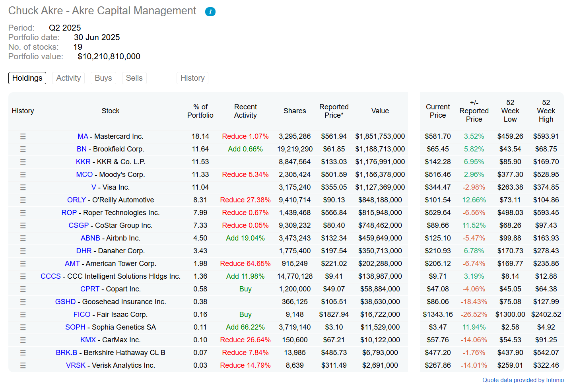Screen dimensions: 577x392
Task: Click the Reduce 64.65% activity for AMT
Action: pyautogui.click(x=245, y=264)
